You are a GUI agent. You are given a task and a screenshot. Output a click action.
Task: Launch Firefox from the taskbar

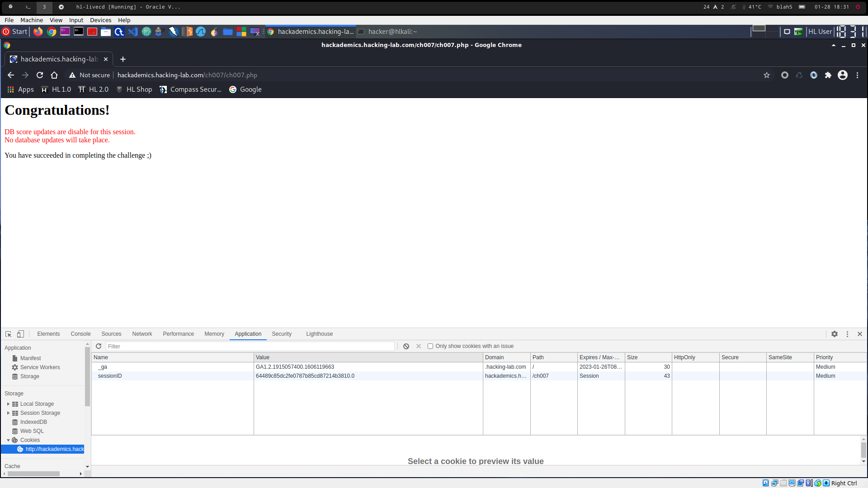tap(38, 32)
